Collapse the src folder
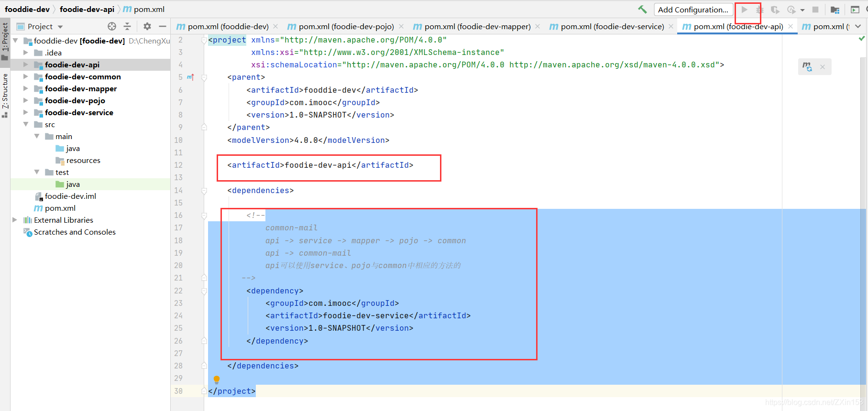This screenshot has width=868, height=411. pos(26,124)
